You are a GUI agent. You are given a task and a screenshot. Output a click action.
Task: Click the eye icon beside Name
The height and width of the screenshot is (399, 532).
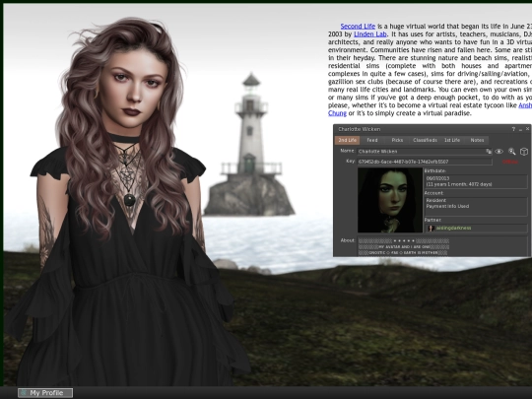[x=499, y=152]
